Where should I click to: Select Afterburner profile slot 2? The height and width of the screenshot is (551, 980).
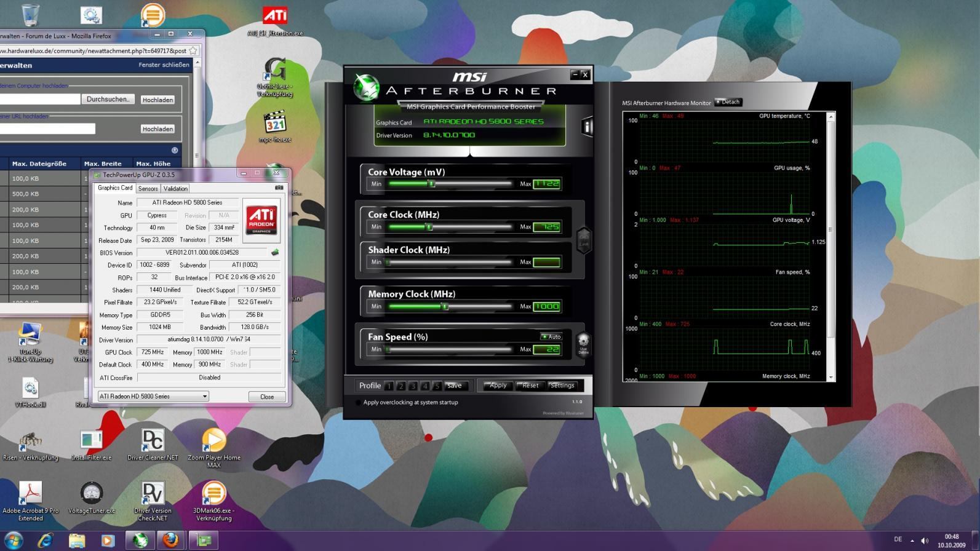coord(401,386)
